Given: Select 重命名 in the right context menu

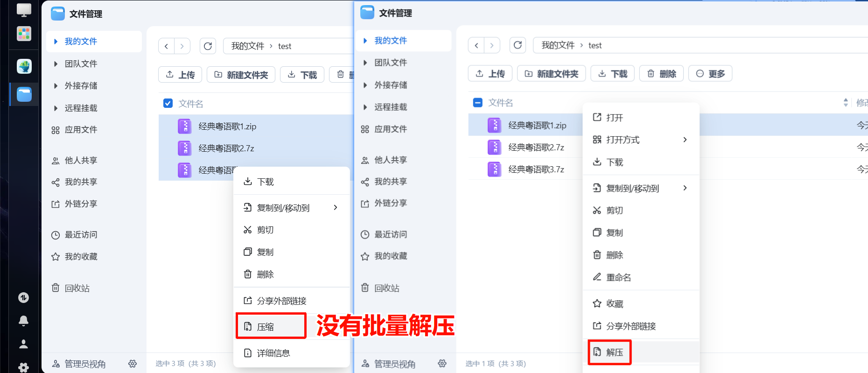Looking at the screenshot, I should [641, 277].
